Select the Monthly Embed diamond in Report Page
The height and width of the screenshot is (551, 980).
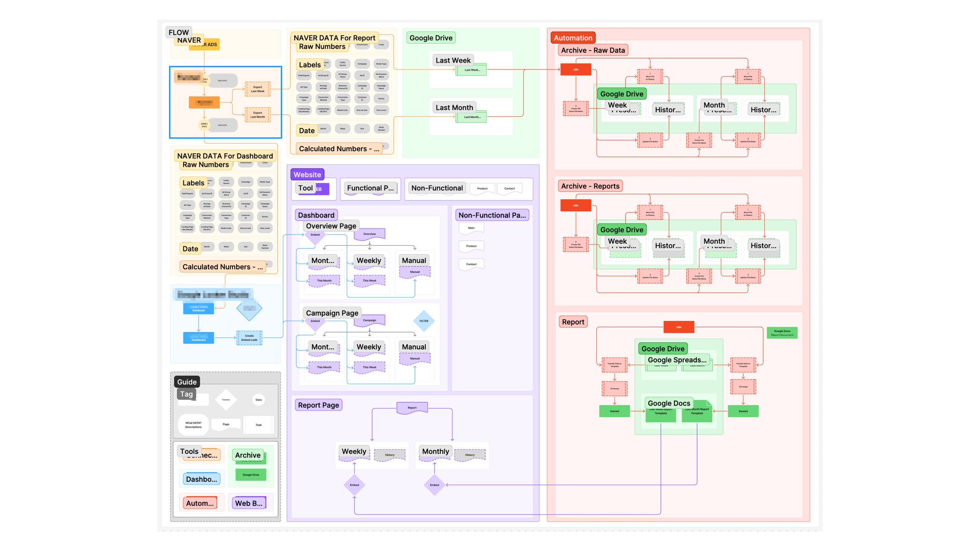[x=434, y=485]
